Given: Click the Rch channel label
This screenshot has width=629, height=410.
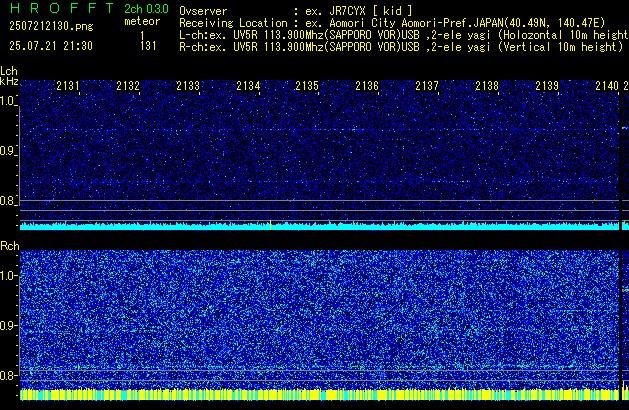Looking at the screenshot, I should pos(10,246).
